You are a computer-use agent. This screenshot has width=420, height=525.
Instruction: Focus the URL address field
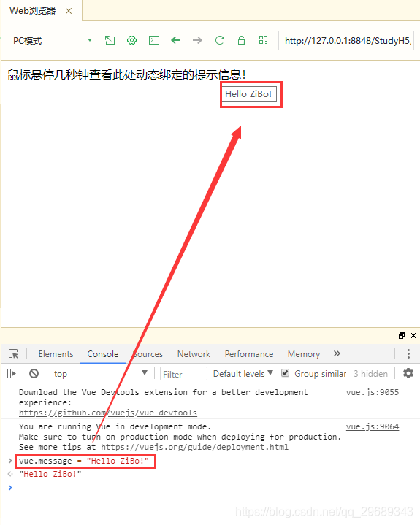point(346,40)
